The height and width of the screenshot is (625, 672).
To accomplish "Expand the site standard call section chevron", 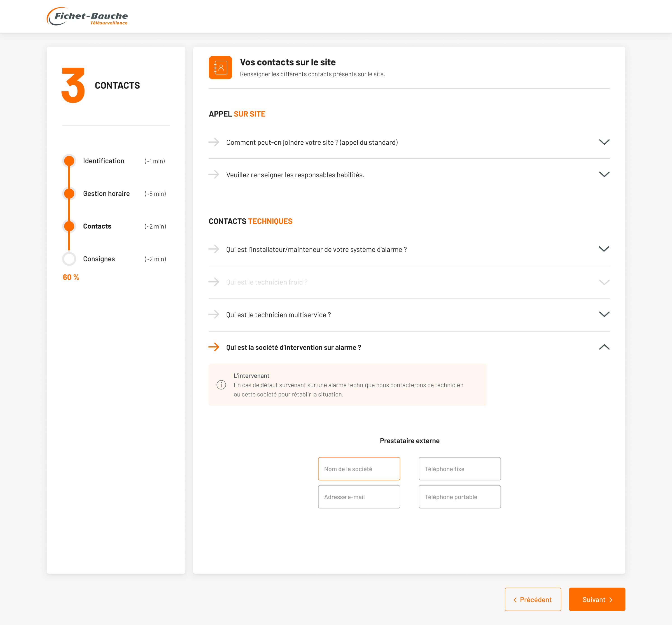I will click(x=604, y=142).
